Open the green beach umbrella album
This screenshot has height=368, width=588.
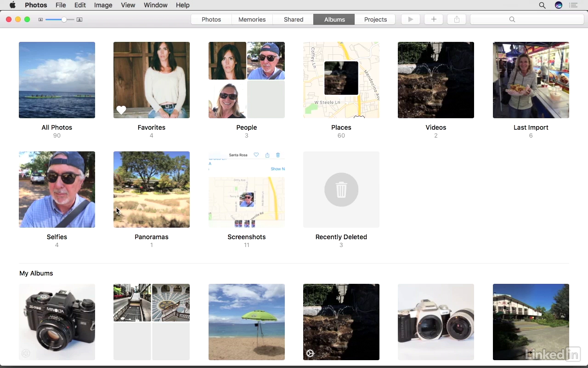click(247, 322)
